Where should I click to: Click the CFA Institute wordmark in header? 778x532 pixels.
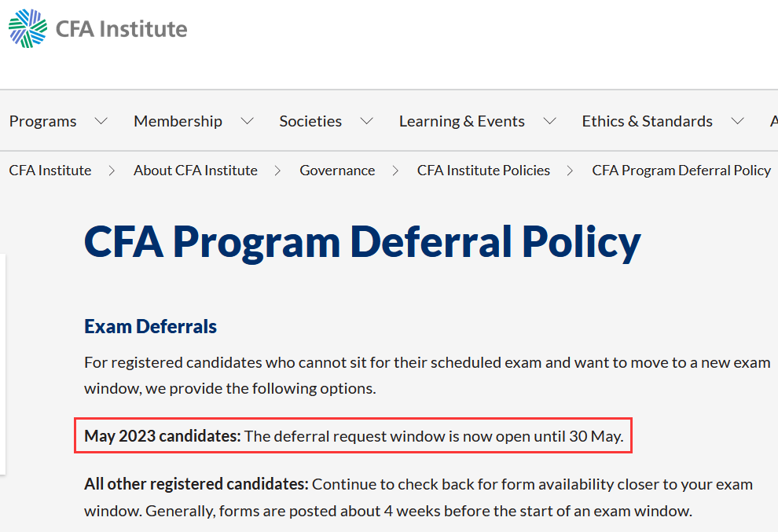tap(122, 29)
